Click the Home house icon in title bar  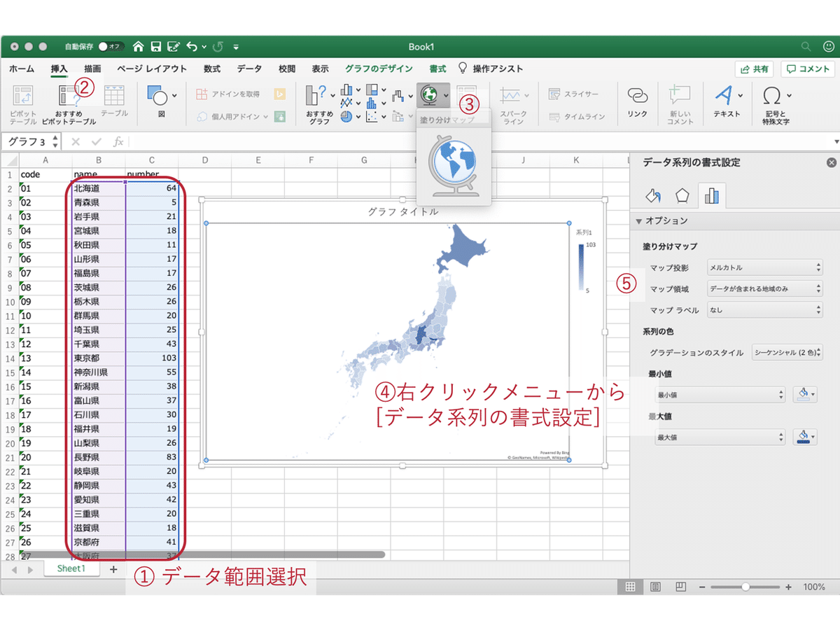click(x=138, y=47)
